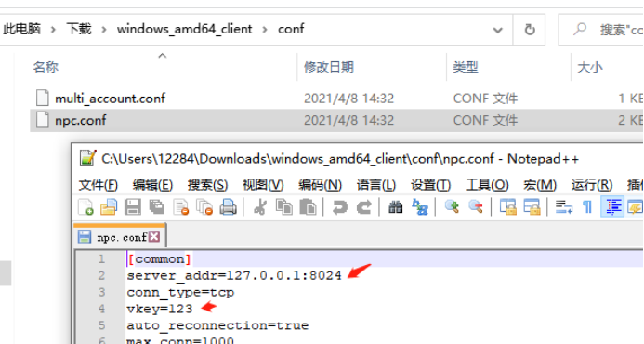Open the 设置(T) menu
Screen dimensions: 644x344
click(430, 185)
